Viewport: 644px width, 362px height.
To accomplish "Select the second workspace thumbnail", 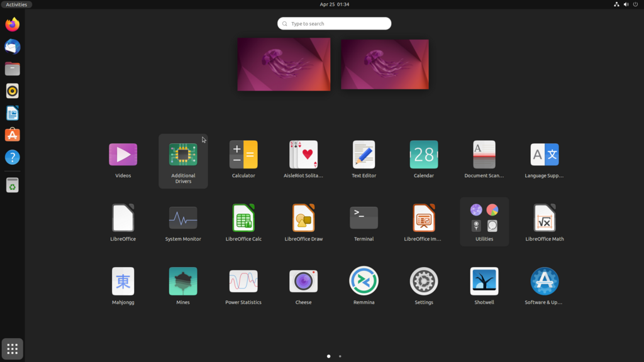I will [x=384, y=64].
